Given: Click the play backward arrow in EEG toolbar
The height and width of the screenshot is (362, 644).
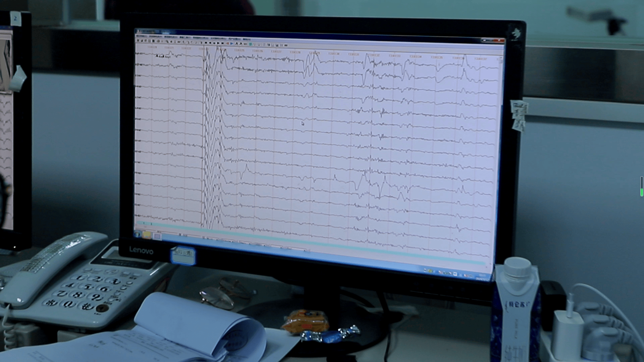Looking at the screenshot, I should click(210, 43).
